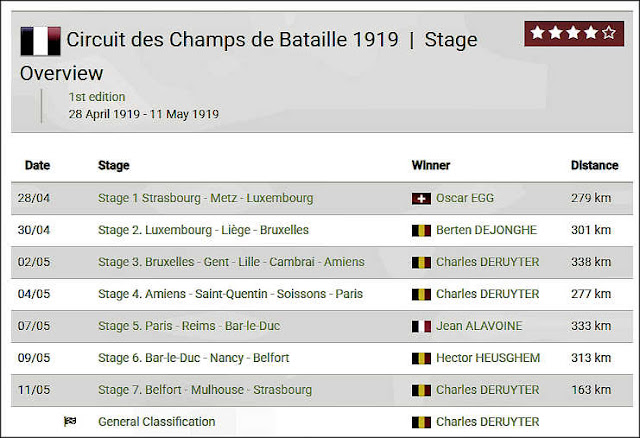Image resolution: width=640 pixels, height=438 pixels.
Task: Click the Belgian flag beside Hector HEUSGHEM
Action: coord(421,358)
